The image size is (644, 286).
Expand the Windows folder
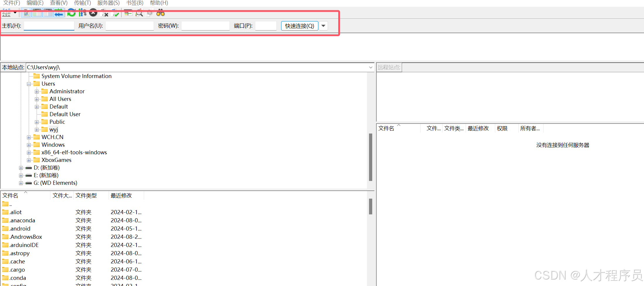(29, 145)
